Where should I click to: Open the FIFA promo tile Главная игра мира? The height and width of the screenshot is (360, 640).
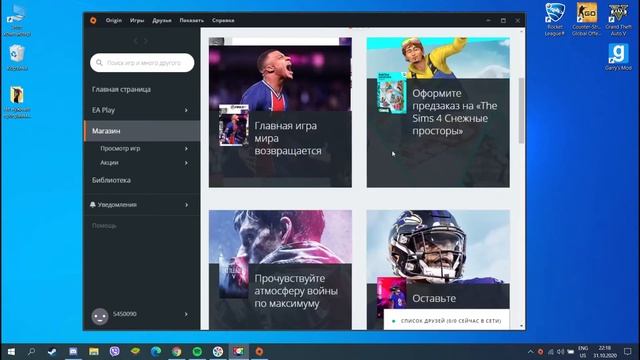click(280, 113)
